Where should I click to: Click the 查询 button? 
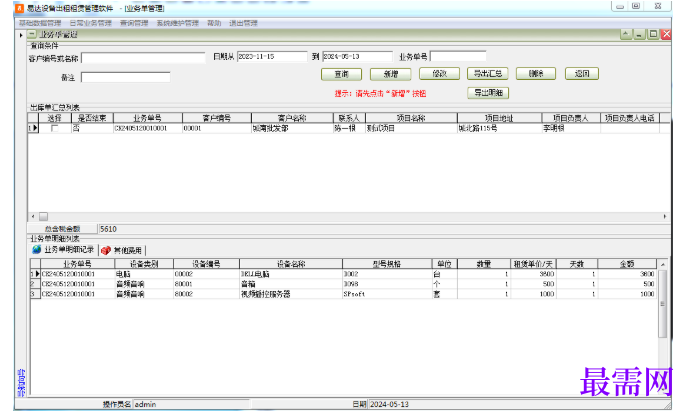coord(342,74)
